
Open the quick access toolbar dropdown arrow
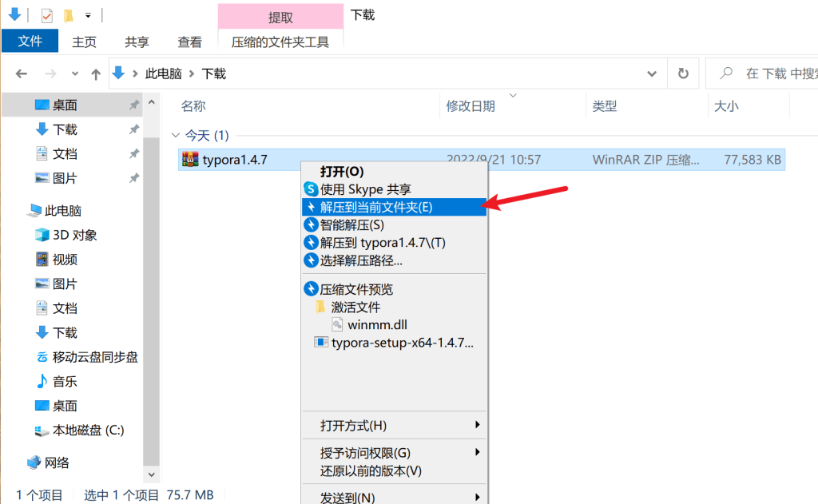(89, 14)
